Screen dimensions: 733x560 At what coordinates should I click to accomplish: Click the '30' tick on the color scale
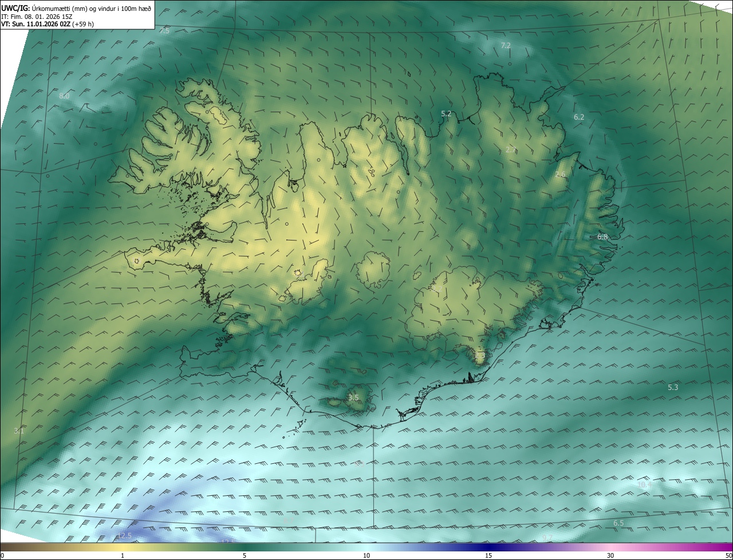point(610,555)
